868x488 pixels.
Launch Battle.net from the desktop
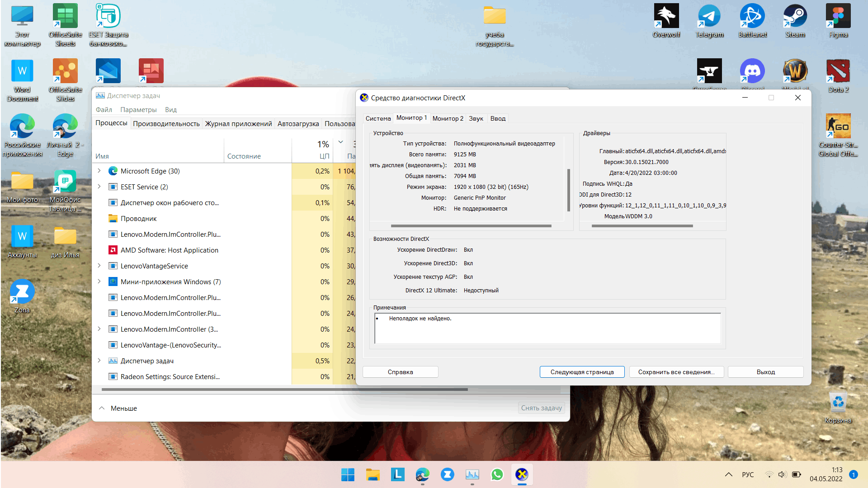752,21
